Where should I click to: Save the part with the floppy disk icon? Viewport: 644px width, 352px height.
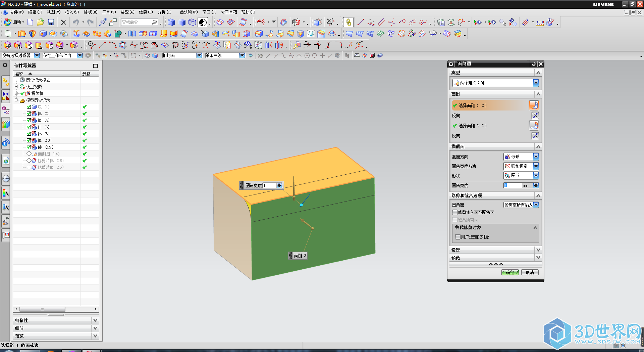pyautogui.click(x=51, y=22)
